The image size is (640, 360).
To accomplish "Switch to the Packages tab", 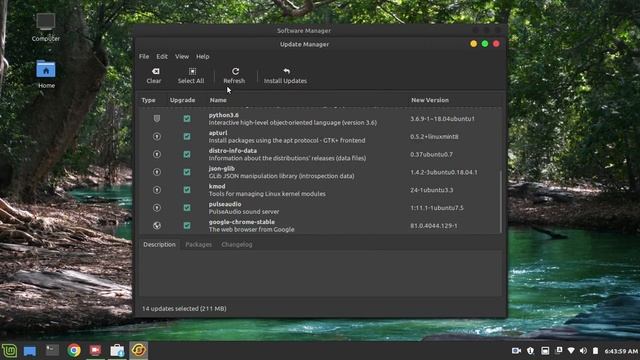I will [198, 244].
